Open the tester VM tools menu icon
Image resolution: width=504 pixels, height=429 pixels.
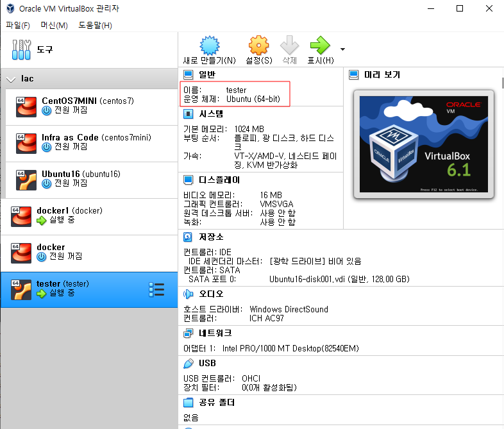(x=157, y=290)
